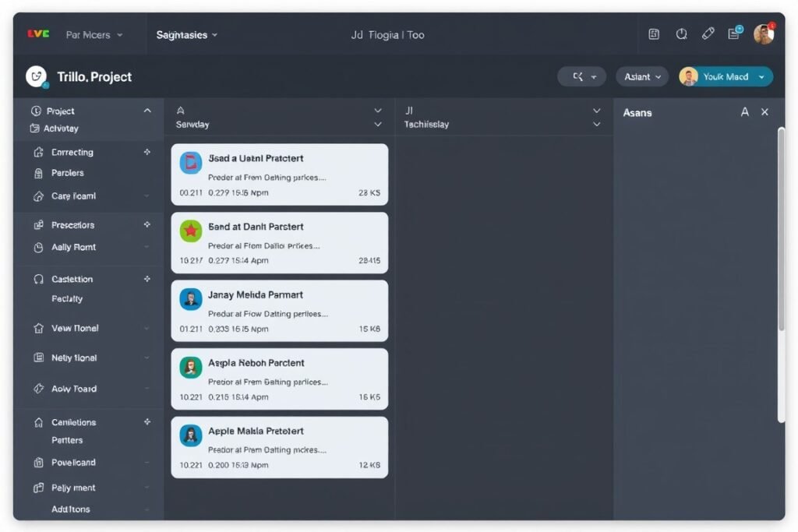Open Correcting in the sidebar
Viewport: 798px width, 532px height.
coord(72,152)
